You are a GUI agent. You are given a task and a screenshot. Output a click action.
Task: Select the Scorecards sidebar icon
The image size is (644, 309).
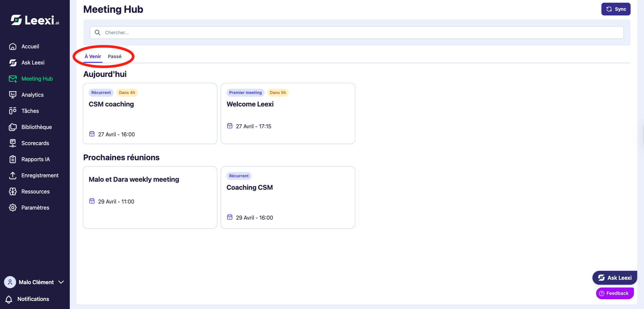point(13,143)
